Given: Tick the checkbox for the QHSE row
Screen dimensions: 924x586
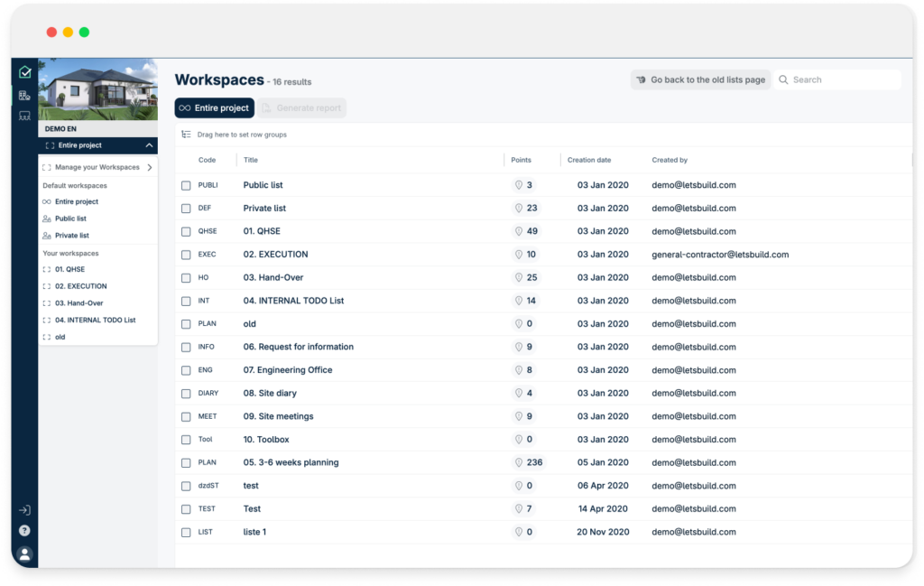Looking at the screenshot, I should coord(186,231).
